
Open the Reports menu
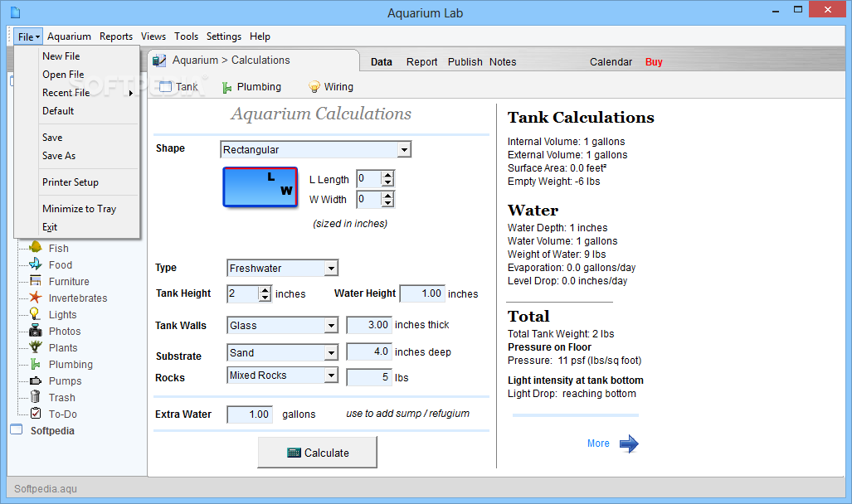click(x=116, y=36)
